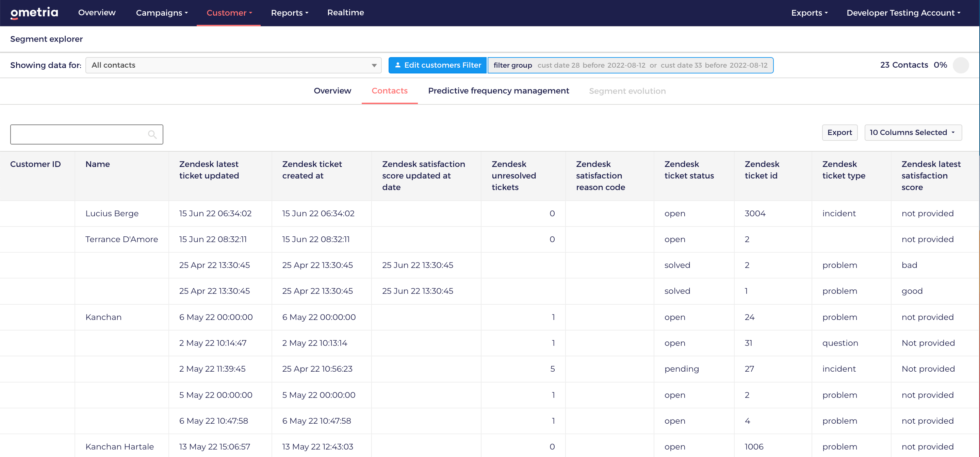Image resolution: width=980 pixels, height=457 pixels.
Task: Click the Ometria logo
Action: (x=34, y=13)
